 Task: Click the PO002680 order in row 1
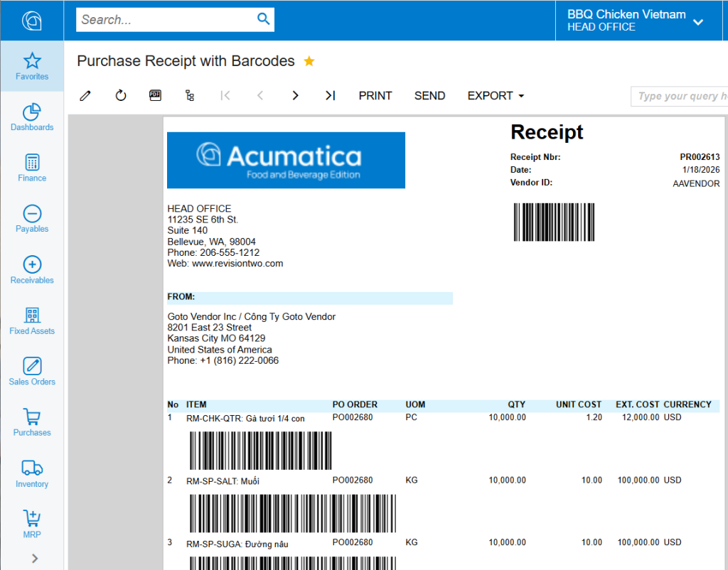point(353,417)
